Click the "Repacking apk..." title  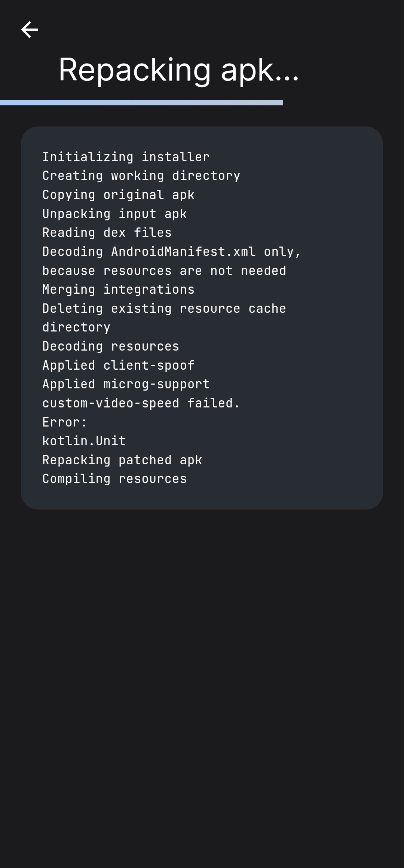[179, 70]
